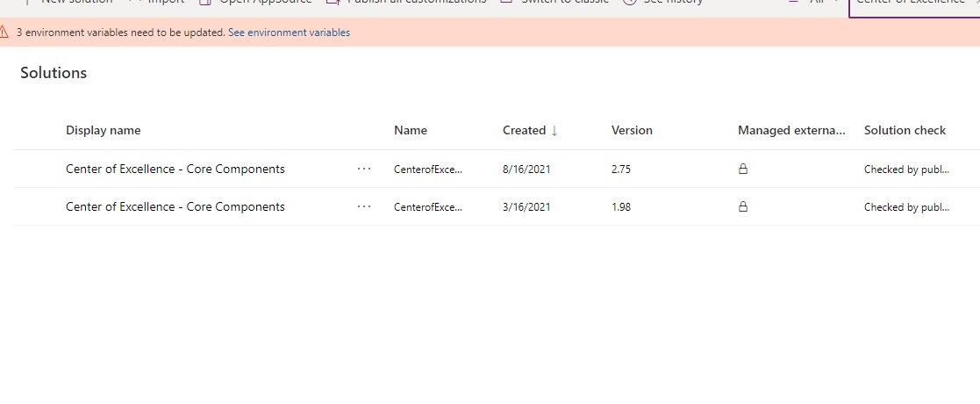Click the version value 2.75

pyautogui.click(x=621, y=169)
